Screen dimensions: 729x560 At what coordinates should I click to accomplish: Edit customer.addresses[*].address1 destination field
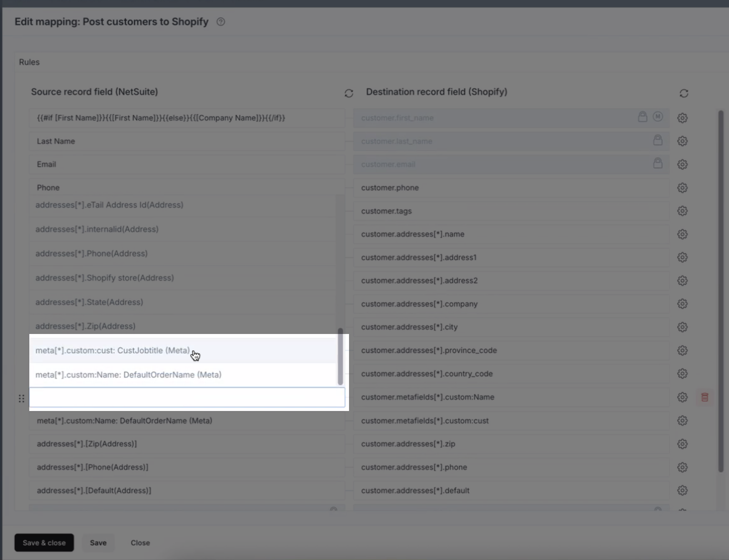[511, 257]
